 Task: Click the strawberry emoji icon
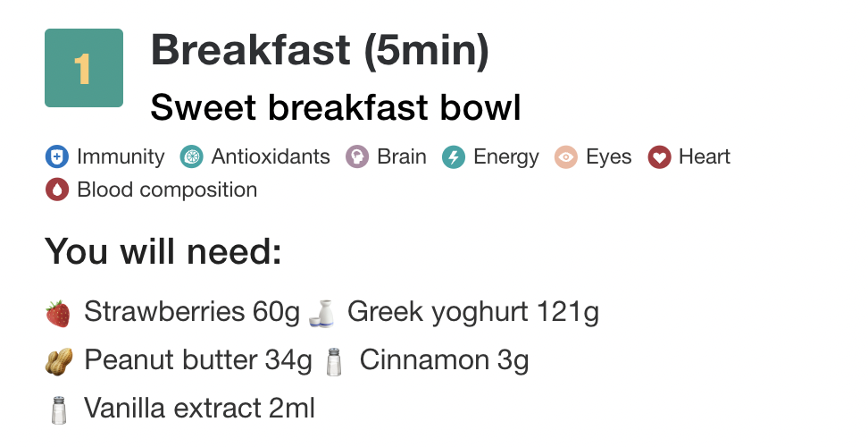(x=58, y=313)
